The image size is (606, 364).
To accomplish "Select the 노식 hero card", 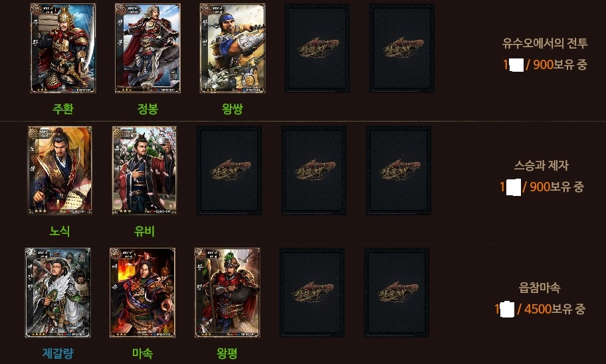I will 60,171.
